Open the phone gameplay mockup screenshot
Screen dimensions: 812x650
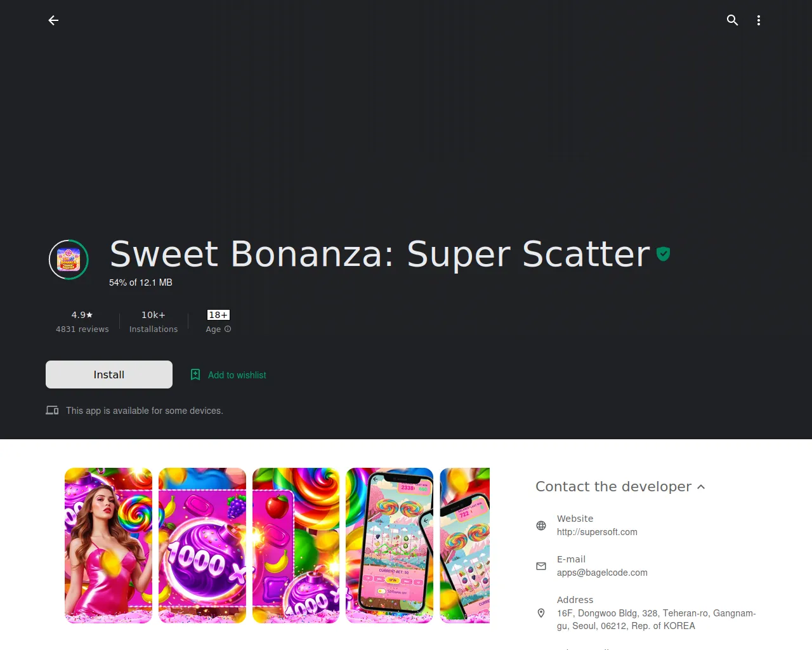[x=390, y=546]
